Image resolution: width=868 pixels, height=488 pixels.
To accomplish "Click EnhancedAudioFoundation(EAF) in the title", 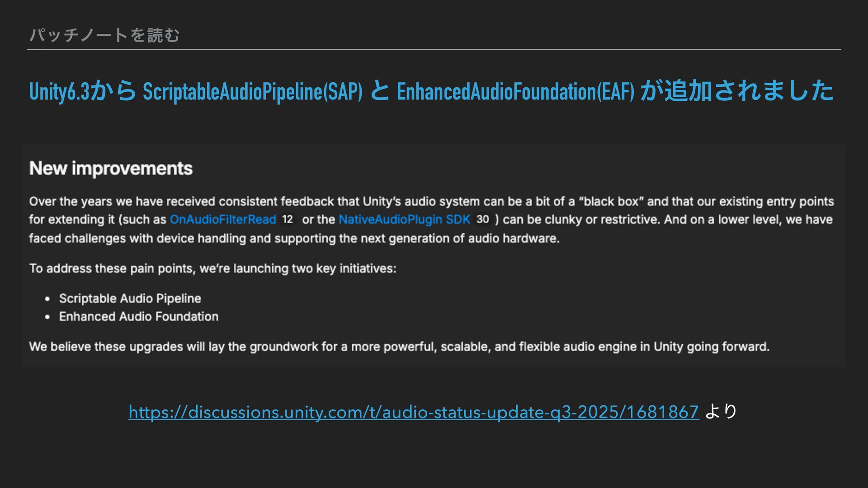I will point(515,91).
